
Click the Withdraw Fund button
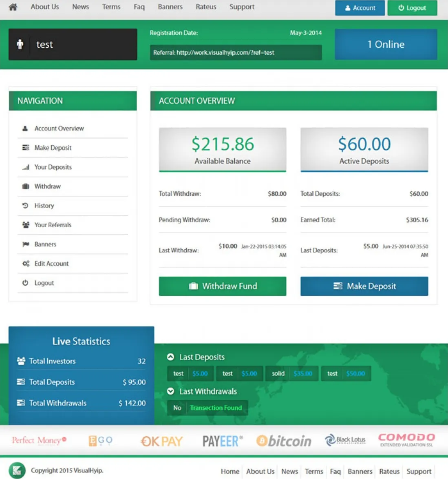223,286
